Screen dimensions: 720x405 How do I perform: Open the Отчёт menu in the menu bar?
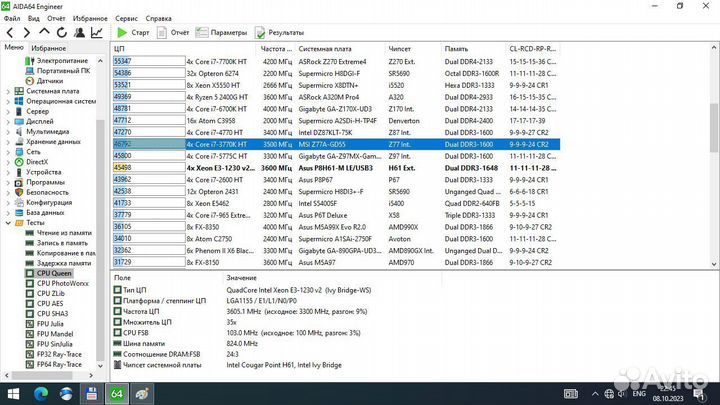tap(56, 18)
